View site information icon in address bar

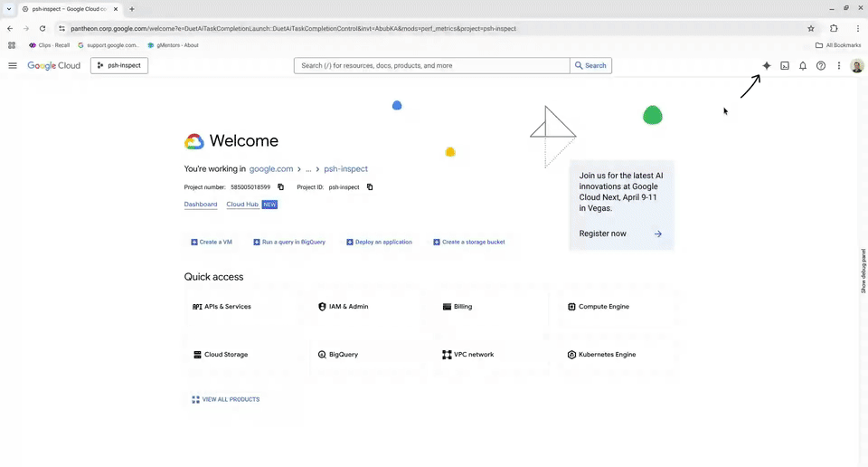[61, 28]
